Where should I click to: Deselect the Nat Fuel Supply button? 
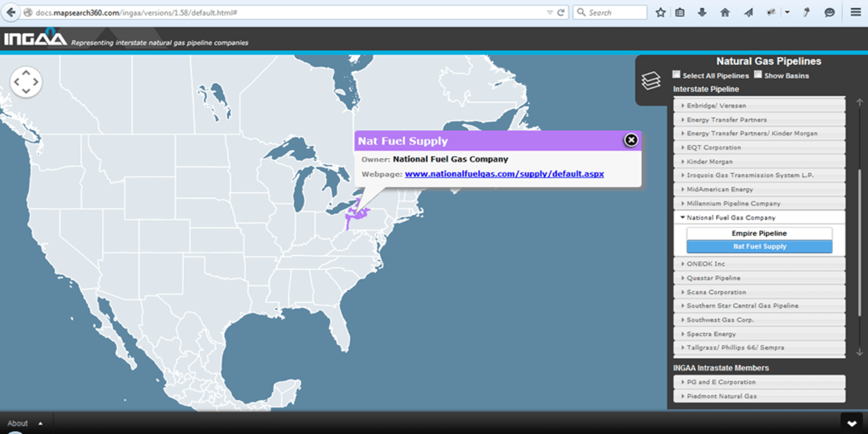(x=759, y=247)
